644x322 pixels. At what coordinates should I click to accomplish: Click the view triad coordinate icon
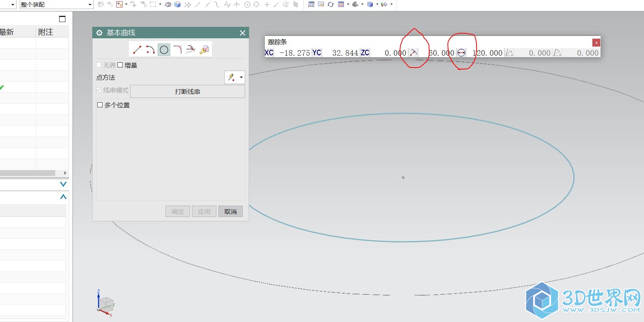click(x=106, y=303)
